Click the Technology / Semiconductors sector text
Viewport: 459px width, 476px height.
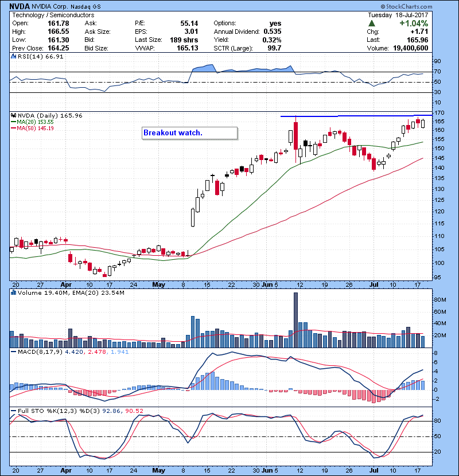coord(53,15)
